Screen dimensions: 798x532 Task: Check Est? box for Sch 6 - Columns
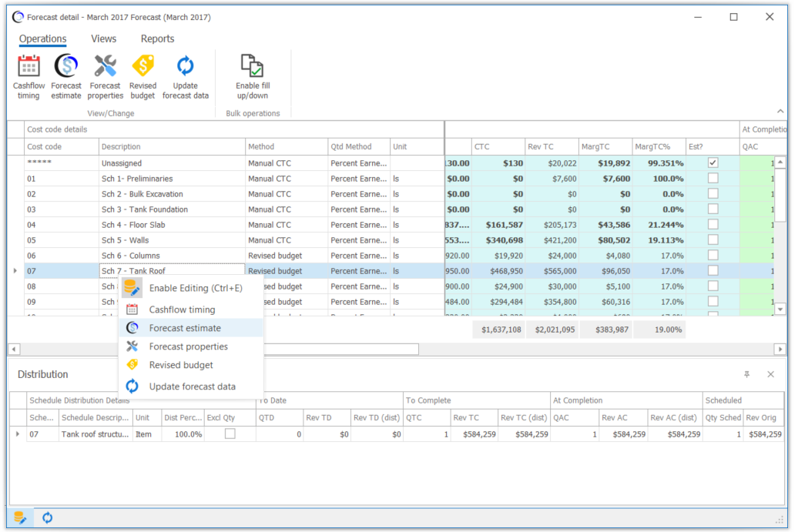click(713, 255)
